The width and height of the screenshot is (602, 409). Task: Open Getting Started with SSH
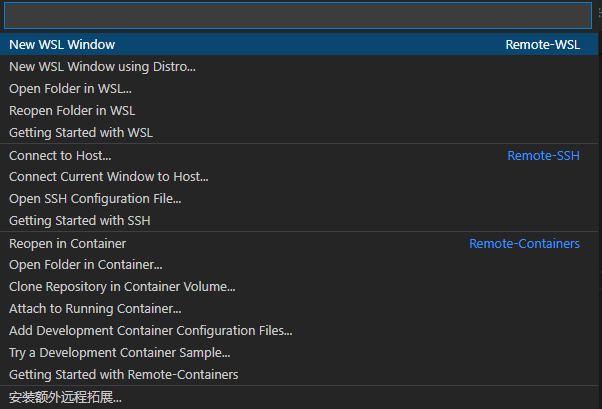coord(79,221)
